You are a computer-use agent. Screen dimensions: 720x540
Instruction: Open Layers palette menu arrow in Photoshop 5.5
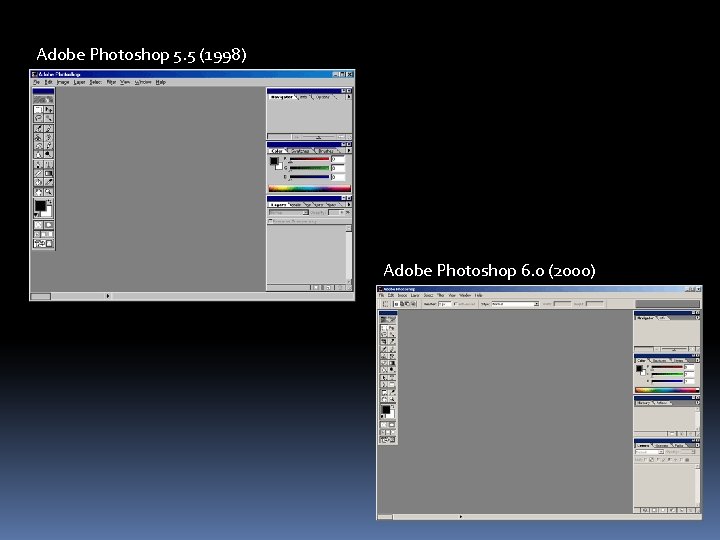click(349, 204)
